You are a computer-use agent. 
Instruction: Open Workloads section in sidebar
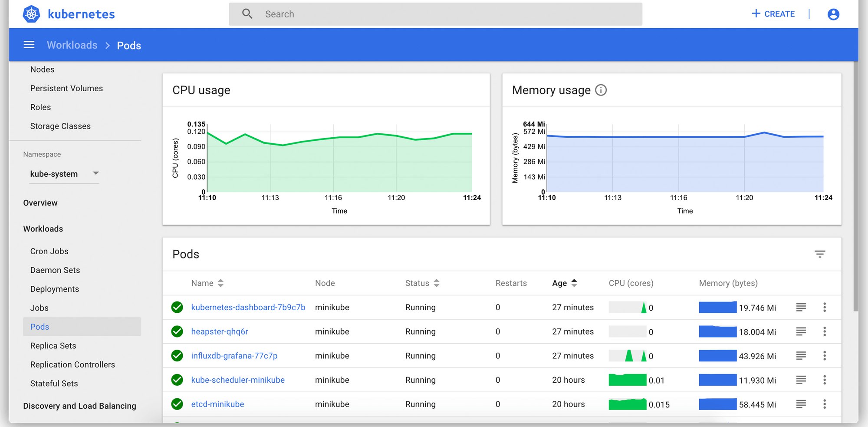point(43,229)
